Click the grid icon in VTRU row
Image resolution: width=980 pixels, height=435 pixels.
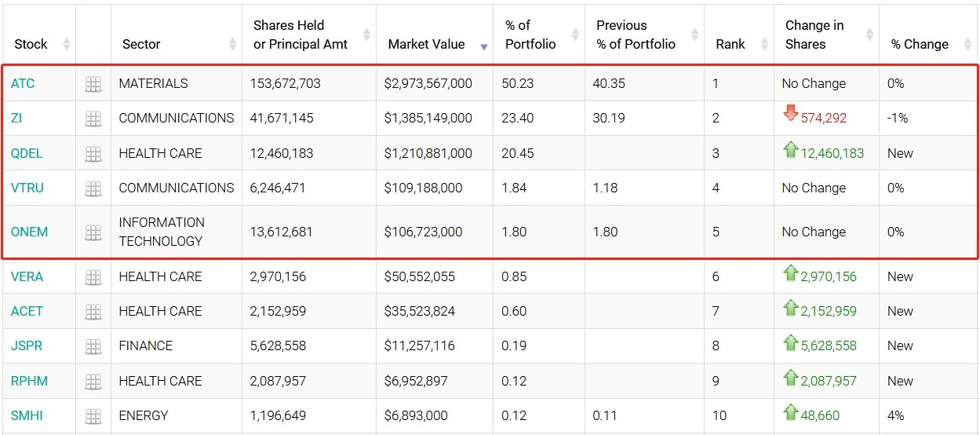[x=93, y=188]
